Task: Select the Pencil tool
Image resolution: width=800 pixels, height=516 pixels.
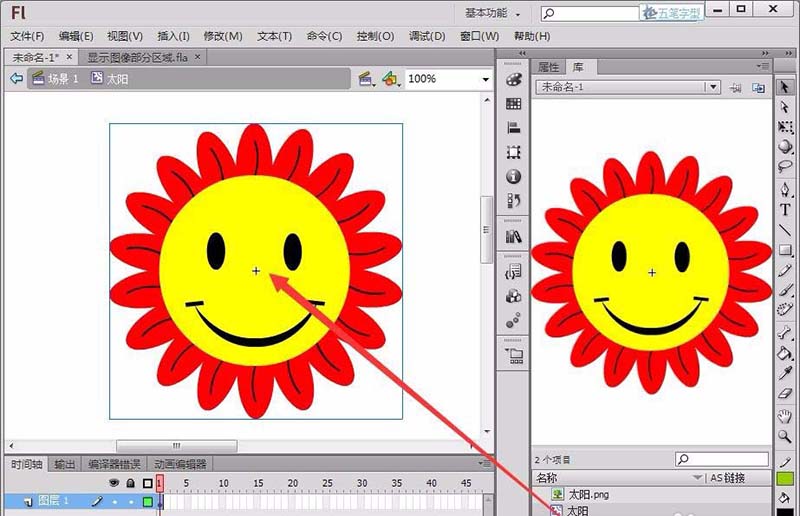Action: pyautogui.click(x=785, y=270)
